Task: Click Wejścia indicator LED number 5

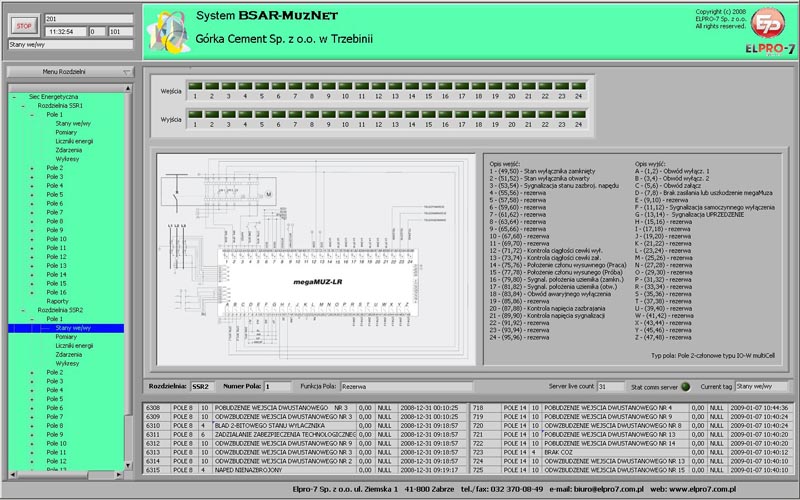Action: (262, 86)
